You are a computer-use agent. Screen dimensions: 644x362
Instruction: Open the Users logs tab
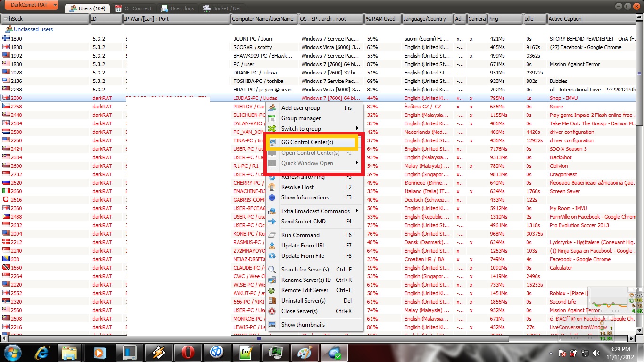(x=178, y=8)
